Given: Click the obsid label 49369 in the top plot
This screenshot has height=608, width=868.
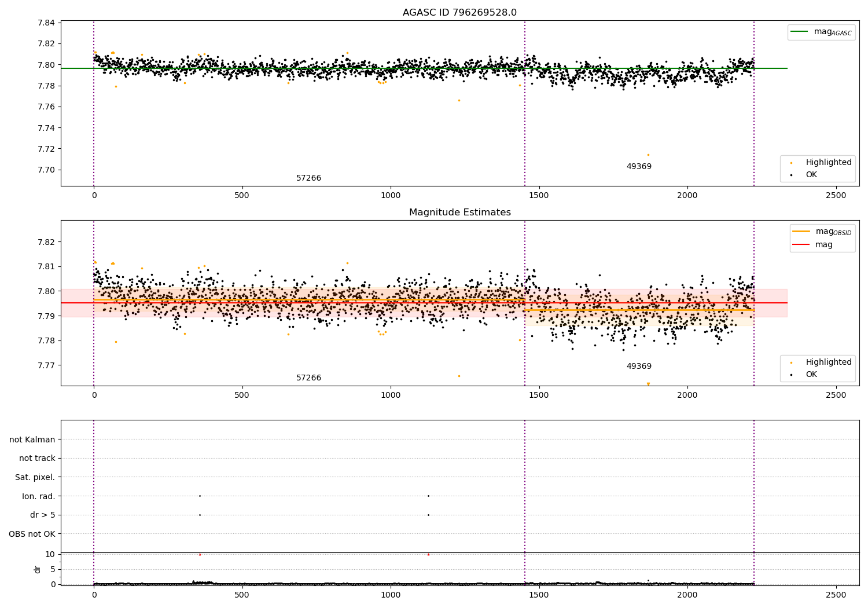Looking at the screenshot, I should 639,167.
